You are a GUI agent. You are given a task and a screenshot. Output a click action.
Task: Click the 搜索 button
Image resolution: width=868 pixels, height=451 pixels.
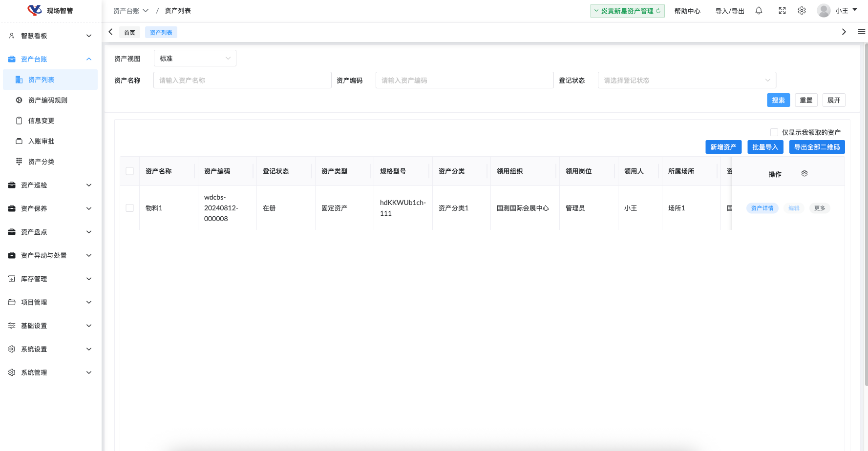[x=778, y=100]
